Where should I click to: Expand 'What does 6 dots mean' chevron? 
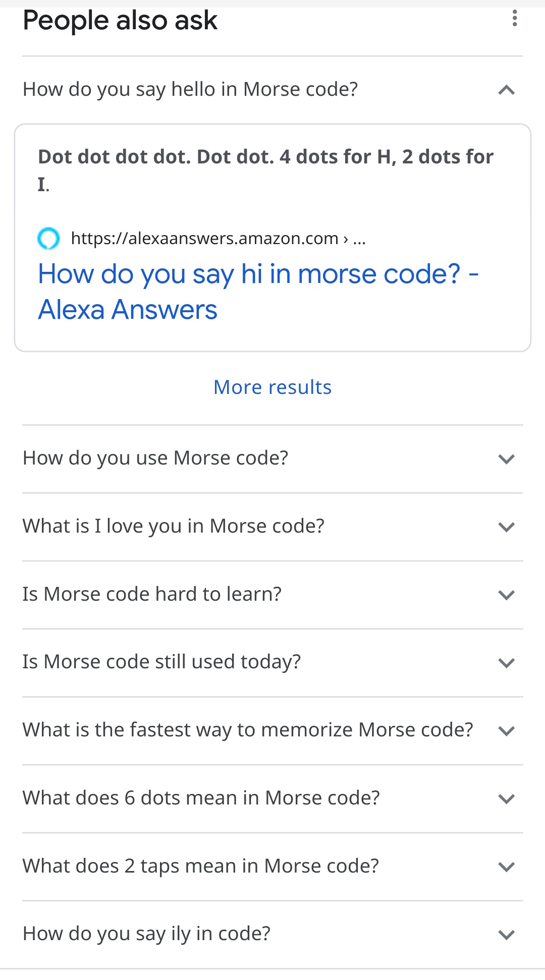point(506,799)
